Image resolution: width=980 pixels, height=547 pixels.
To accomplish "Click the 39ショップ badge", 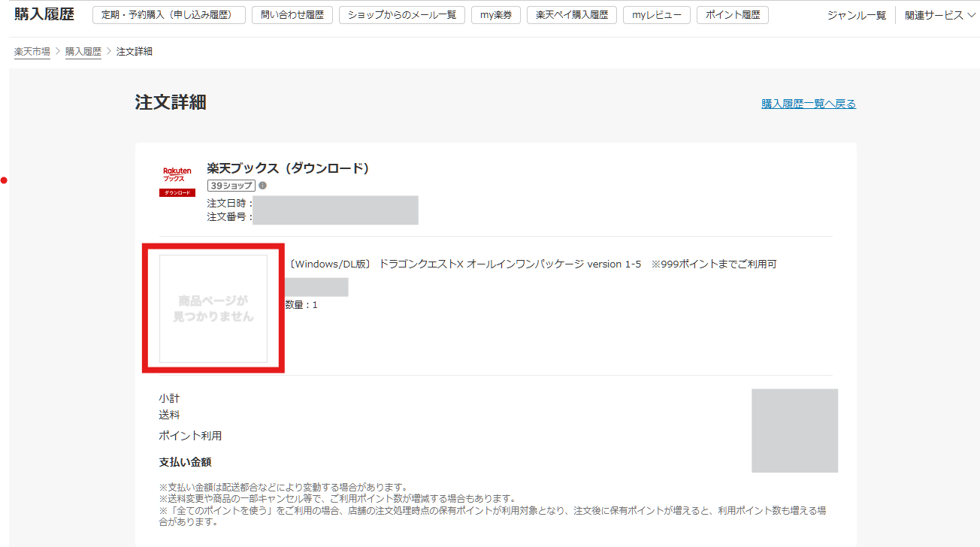I will (x=231, y=186).
